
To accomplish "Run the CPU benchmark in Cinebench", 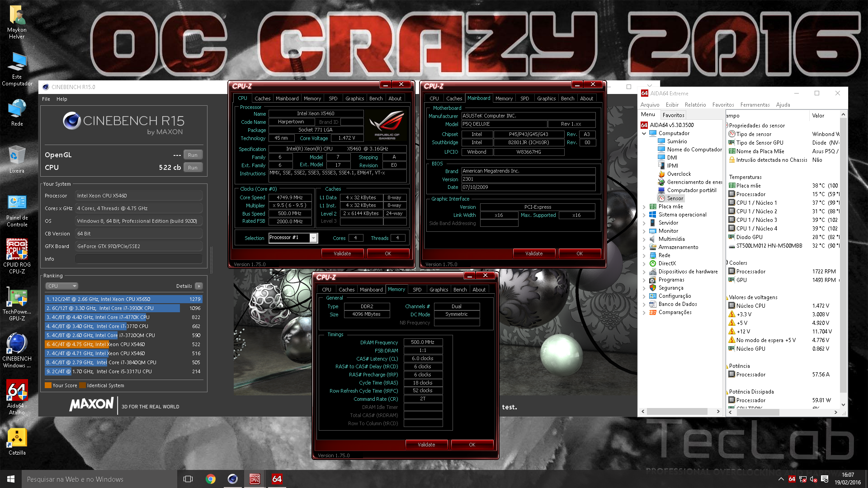I will [193, 168].
